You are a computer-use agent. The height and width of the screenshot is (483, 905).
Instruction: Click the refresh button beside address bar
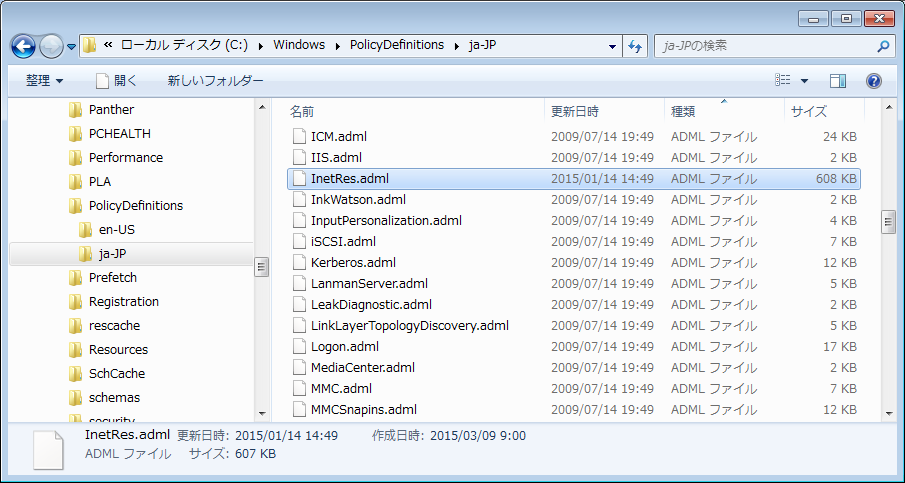(635, 46)
